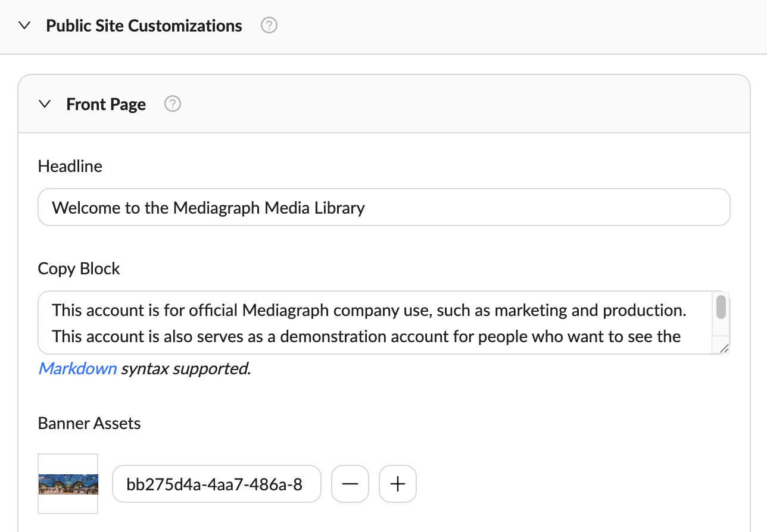This screenshot has width=767, height=532.
Task: Click the Copy Block resize handle
Action: click(724, 348)
